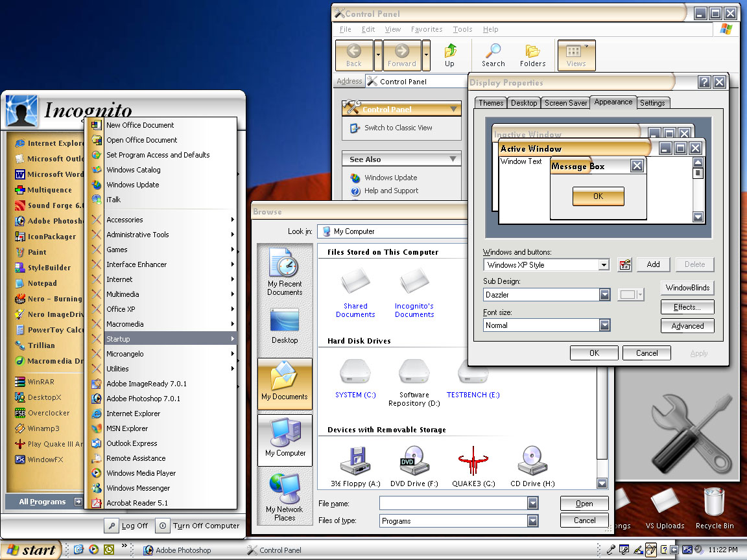Click the Advanced button
747x560 pixels.
coord(687,326)
